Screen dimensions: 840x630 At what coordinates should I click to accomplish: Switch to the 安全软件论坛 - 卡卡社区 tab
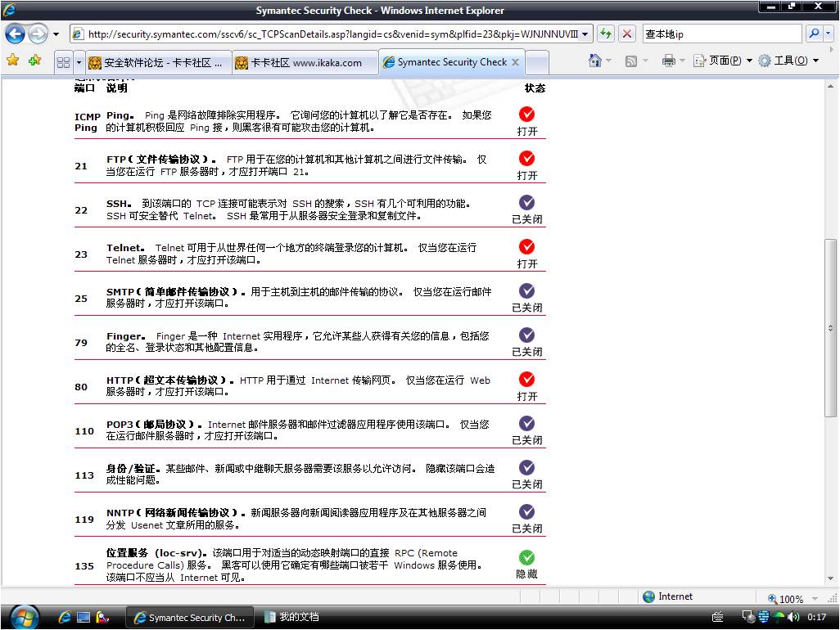[158, 63]
